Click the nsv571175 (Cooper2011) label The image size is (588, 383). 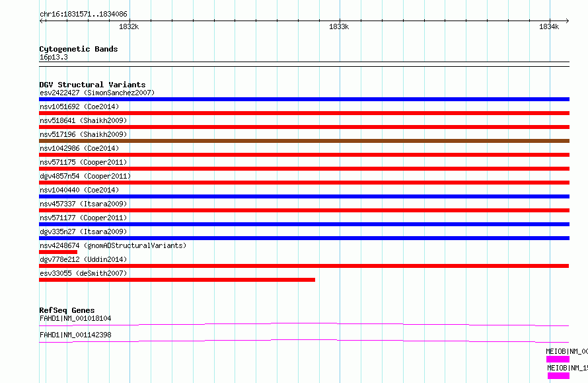[x=83, y=162]
